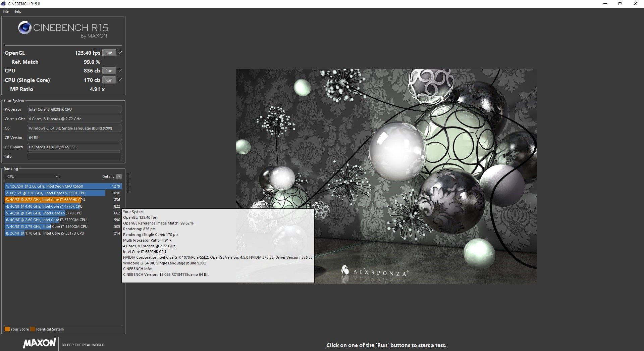Click the single core score "170 cb"
The image size is (644, 351).
(x=92, y=80)
